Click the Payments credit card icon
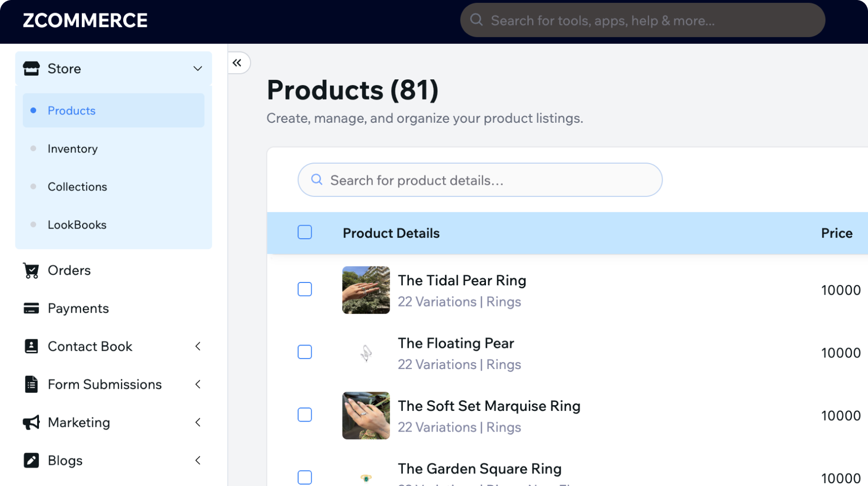Screen dimensions: 868x486 pos(31,308)
